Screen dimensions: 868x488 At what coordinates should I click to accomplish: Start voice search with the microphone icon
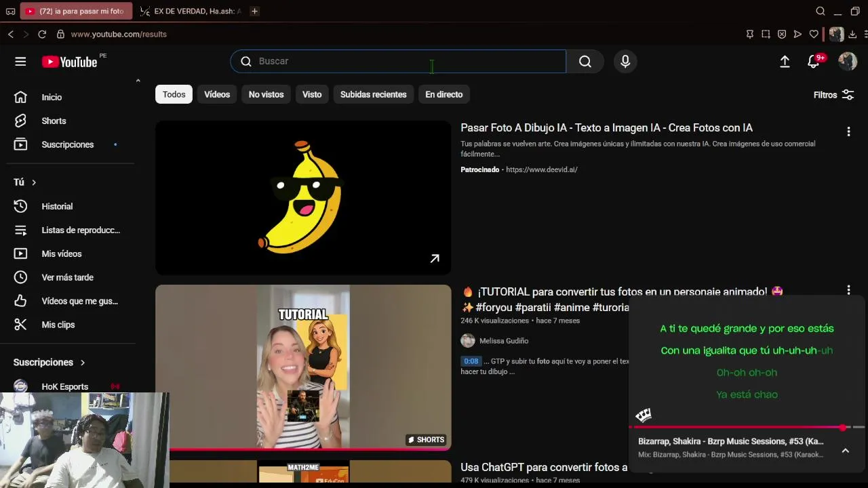click(x=625, y=62)
